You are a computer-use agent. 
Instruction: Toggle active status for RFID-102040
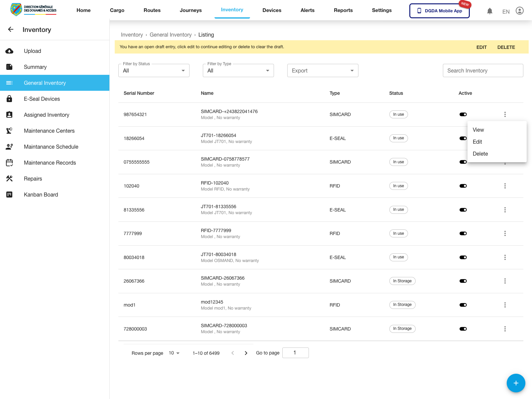pos(463,186)
